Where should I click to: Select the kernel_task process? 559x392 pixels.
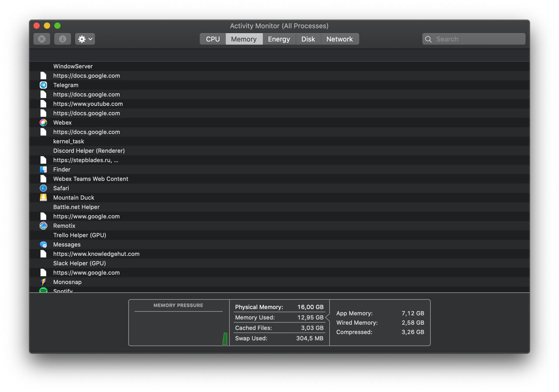pyautogui.click(x=279, y=141)
